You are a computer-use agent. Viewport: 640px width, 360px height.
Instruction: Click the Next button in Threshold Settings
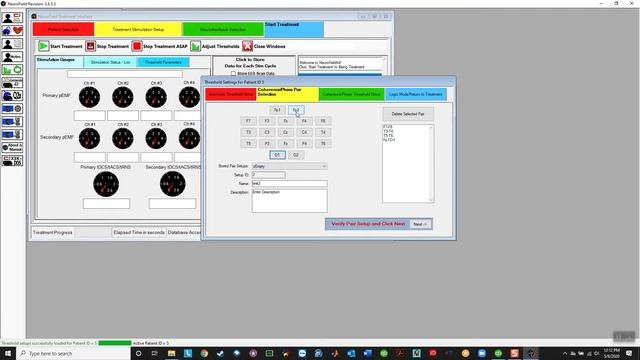(x=420, y=224)
